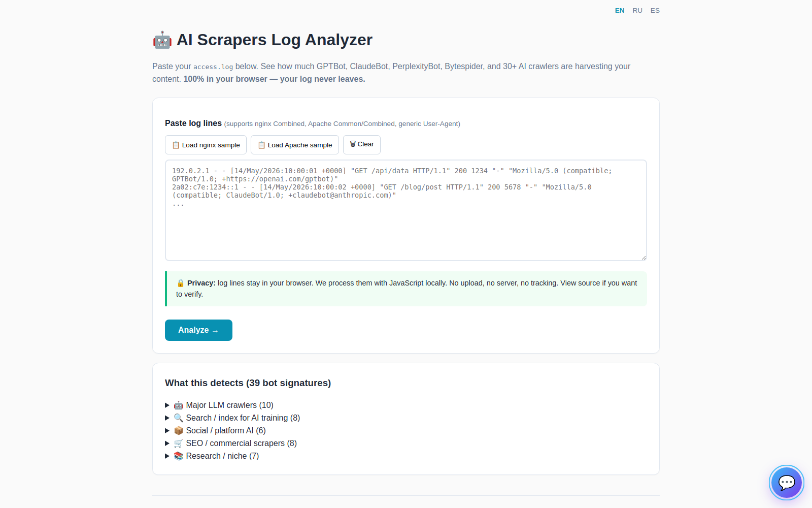The height and width of the screenshot is (508, 812).
Task: Open the chat bubble widget
Action: [786, 483]
